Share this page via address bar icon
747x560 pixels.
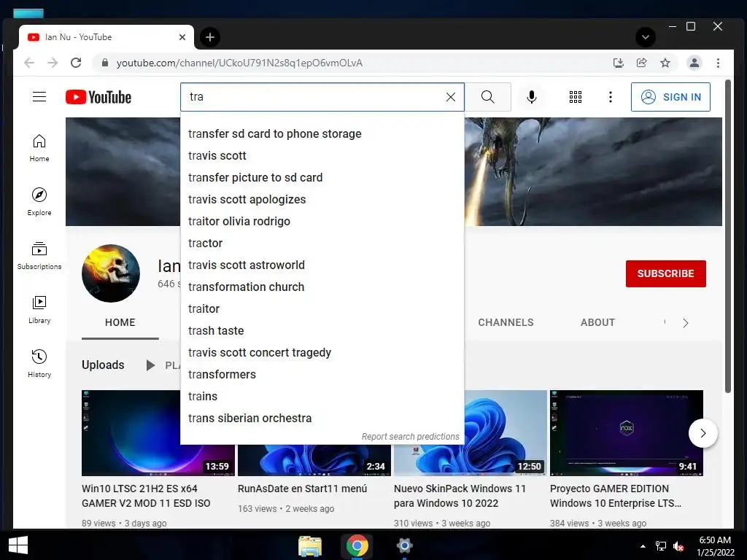coord(642,63)
